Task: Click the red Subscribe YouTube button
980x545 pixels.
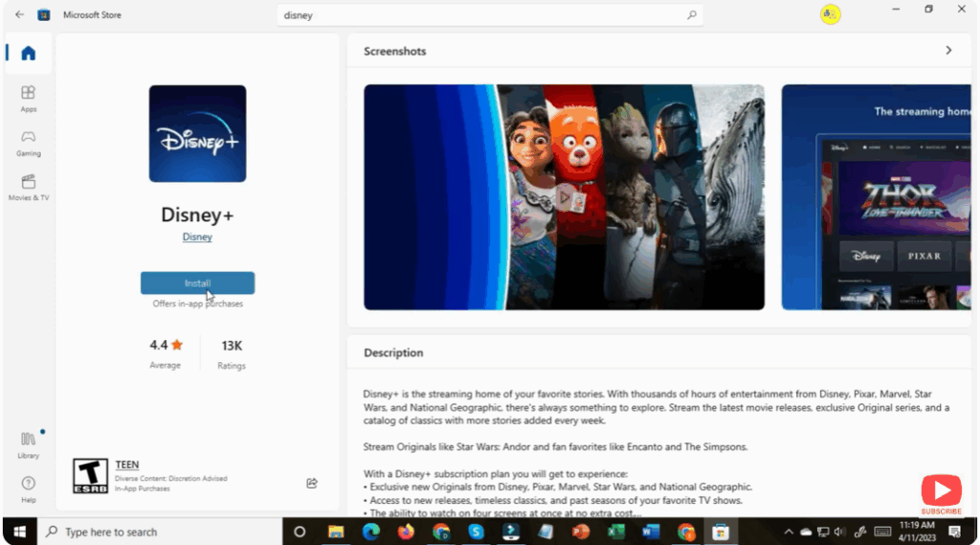Action: click(x=941, y=494)
